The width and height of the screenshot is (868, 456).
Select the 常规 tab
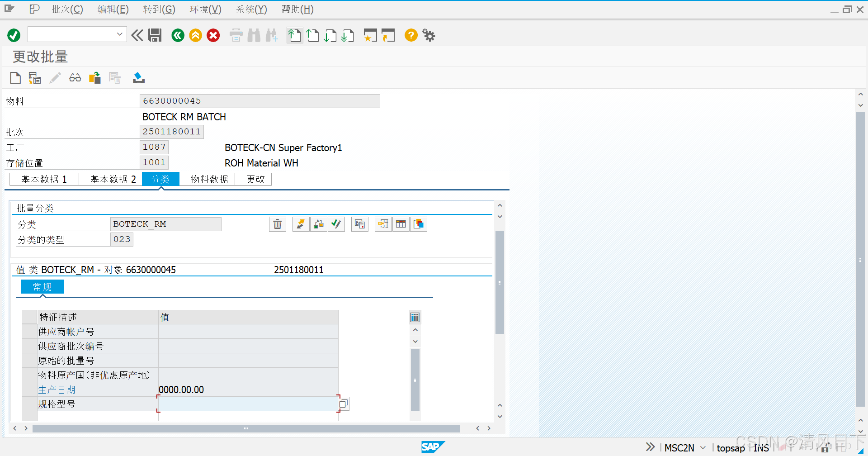(x=42, y=287)
